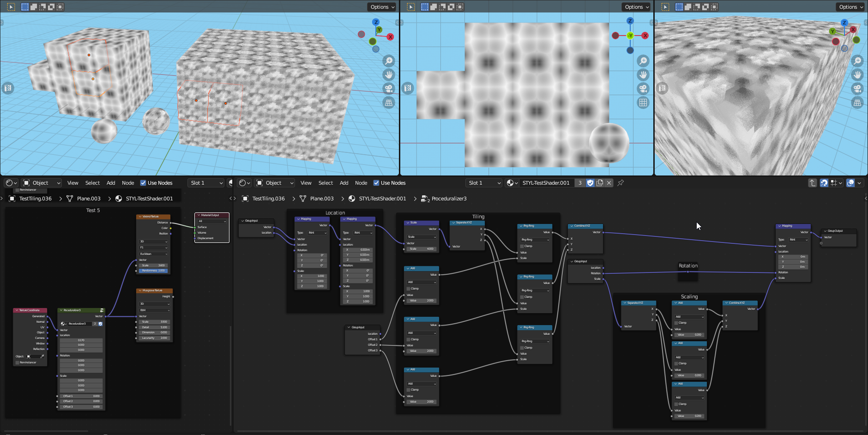This screenshot has height=435, width=868.
Task: Click Detail 5.100 field in Musgrave node
Action: 155,327
